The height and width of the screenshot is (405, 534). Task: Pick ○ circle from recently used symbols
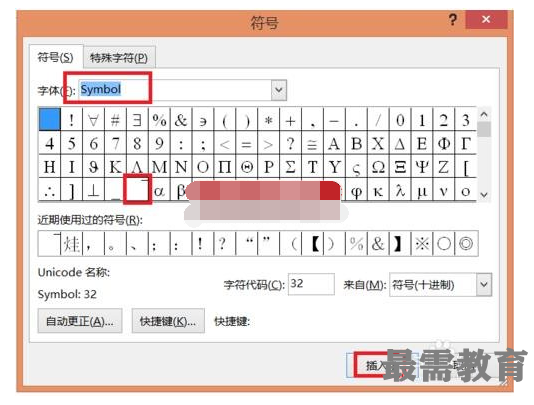(x=444, y=243)
